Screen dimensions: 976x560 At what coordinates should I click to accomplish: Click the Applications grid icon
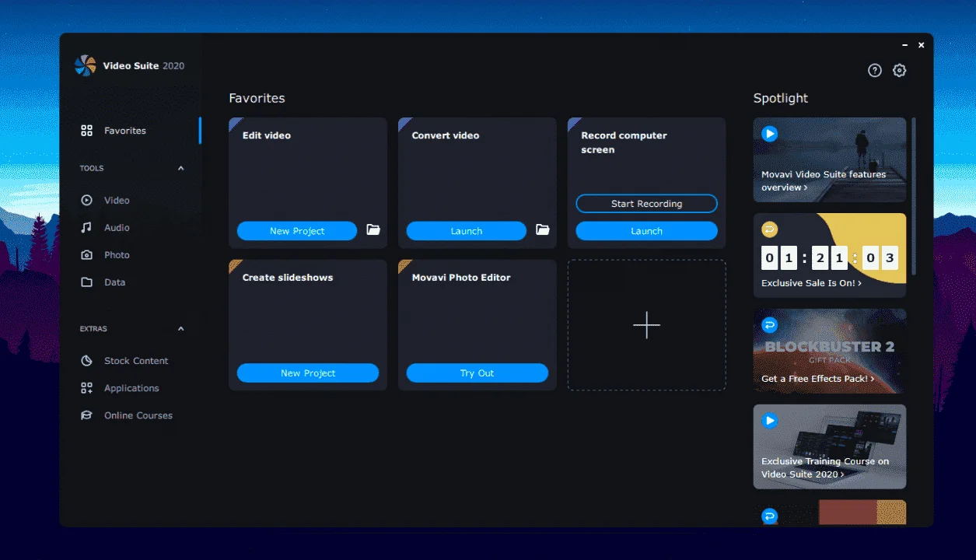coord(87,388)
